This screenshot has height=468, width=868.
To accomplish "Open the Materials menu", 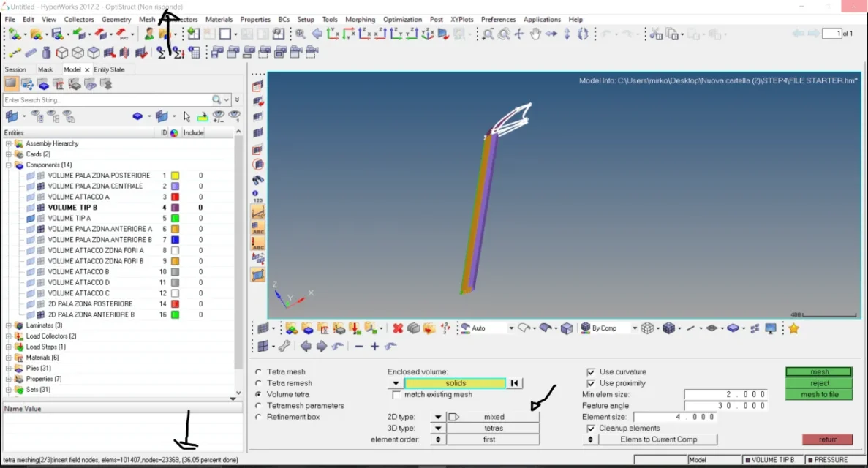I will pos(219,20).
